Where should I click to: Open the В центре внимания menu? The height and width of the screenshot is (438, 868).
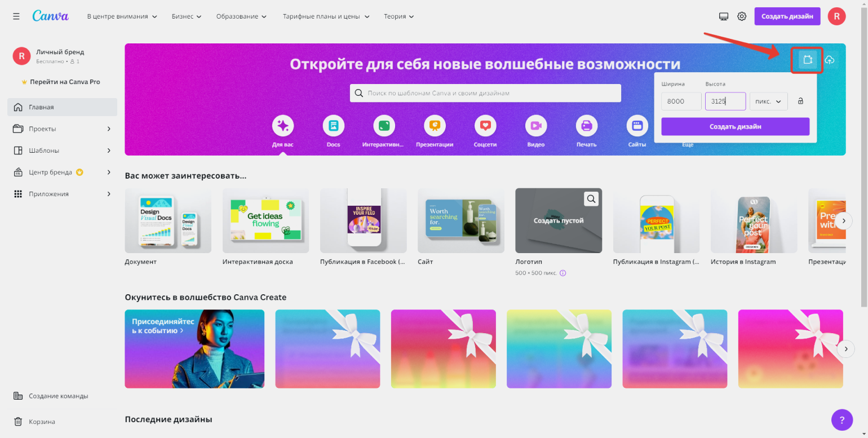(122, 16)
